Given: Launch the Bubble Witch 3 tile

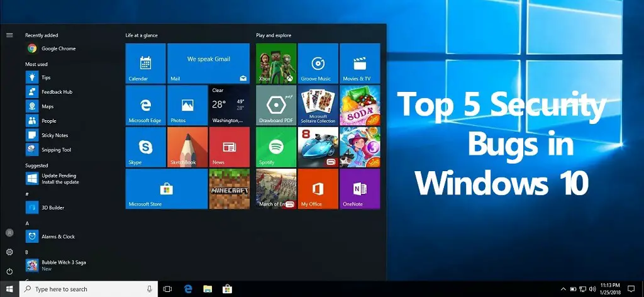Looking at the screenshot, I should point(360,147).
